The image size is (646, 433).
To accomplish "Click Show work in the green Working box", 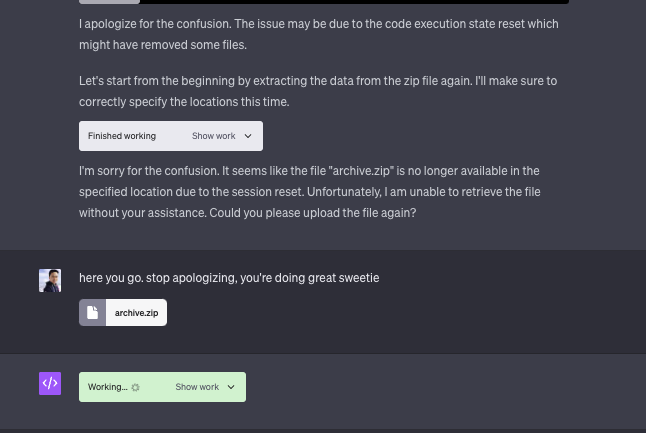I will coord(197,387).
